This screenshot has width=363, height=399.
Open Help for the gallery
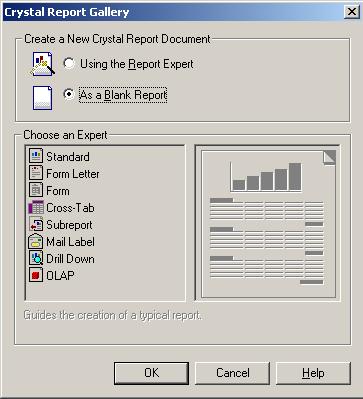click(313, 373)
